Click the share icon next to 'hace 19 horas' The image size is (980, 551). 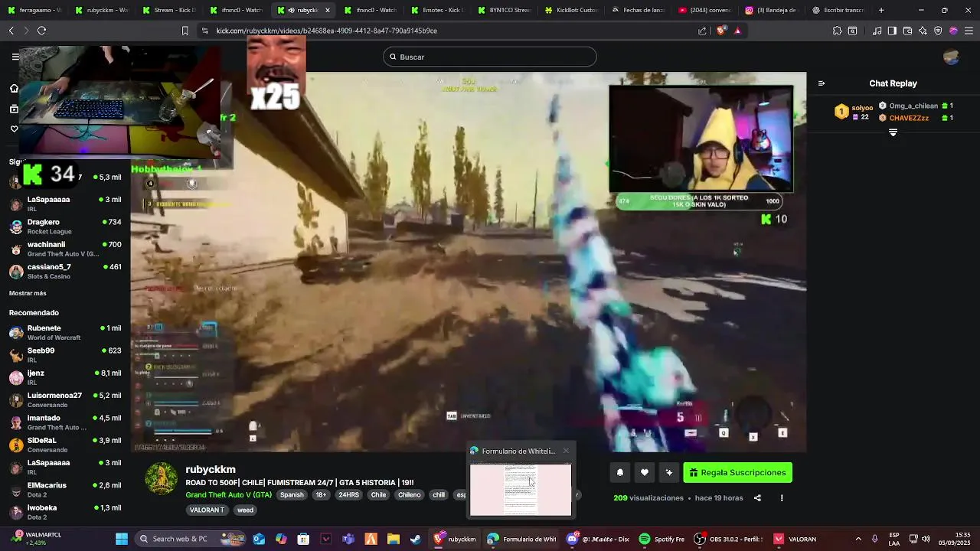coord(757,498)
